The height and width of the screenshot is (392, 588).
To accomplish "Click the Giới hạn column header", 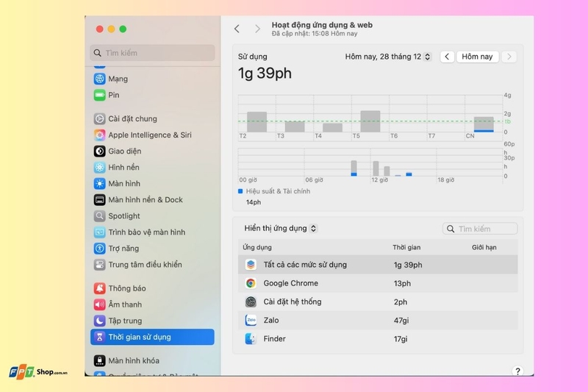I will (x=484, y=247).
